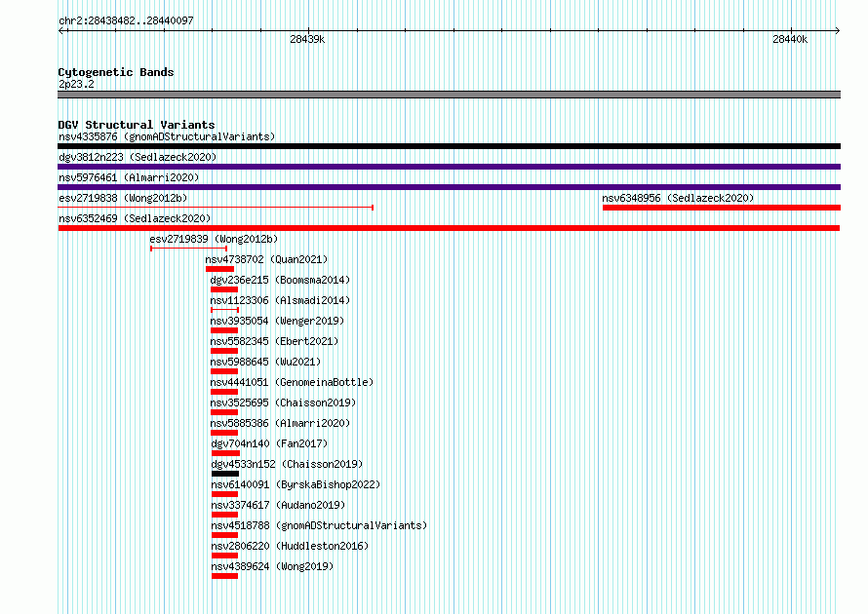Viewport: 868px width, 614px height.
Task: Click red bar under nsv4389624
Action: 224,576
